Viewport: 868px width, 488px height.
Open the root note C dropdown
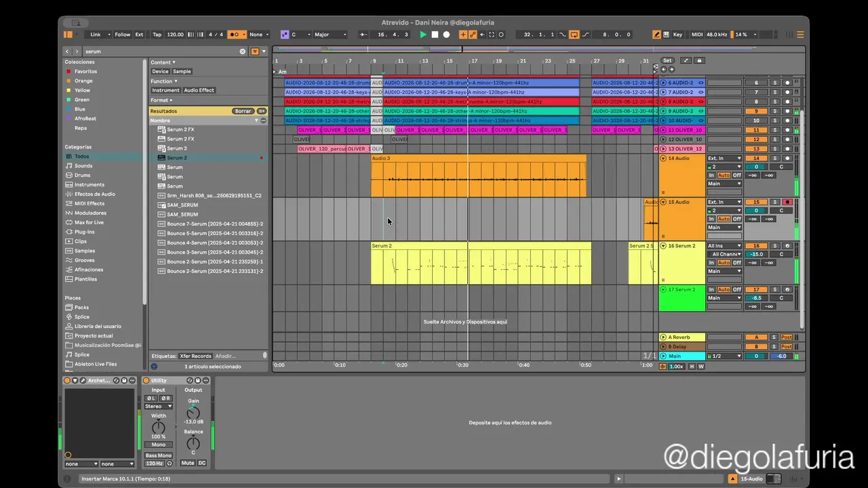tap(300, 35)
